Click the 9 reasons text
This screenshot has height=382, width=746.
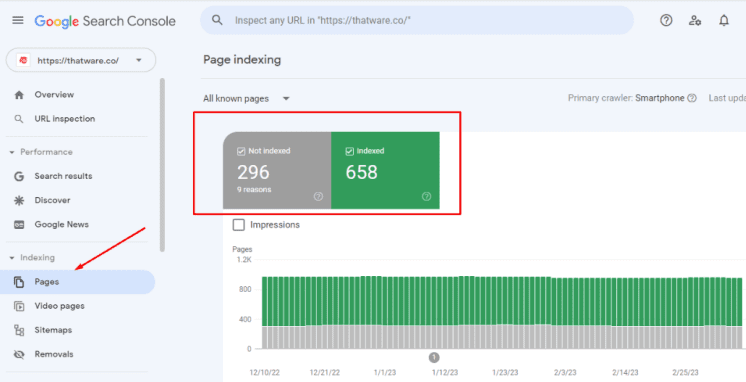pyautogui.click(x=254, y=190)
